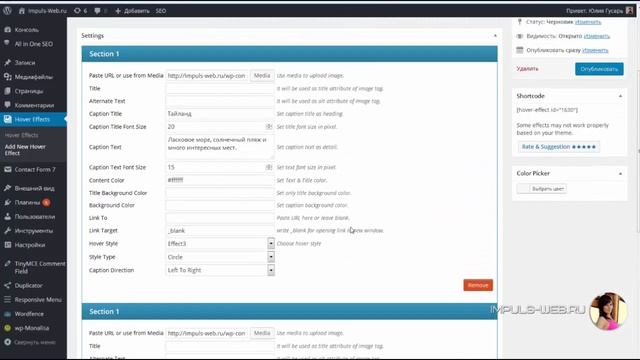Click the Страницы pages icon
The height and width of the screenshot is (360, 640).
(7, 91)
